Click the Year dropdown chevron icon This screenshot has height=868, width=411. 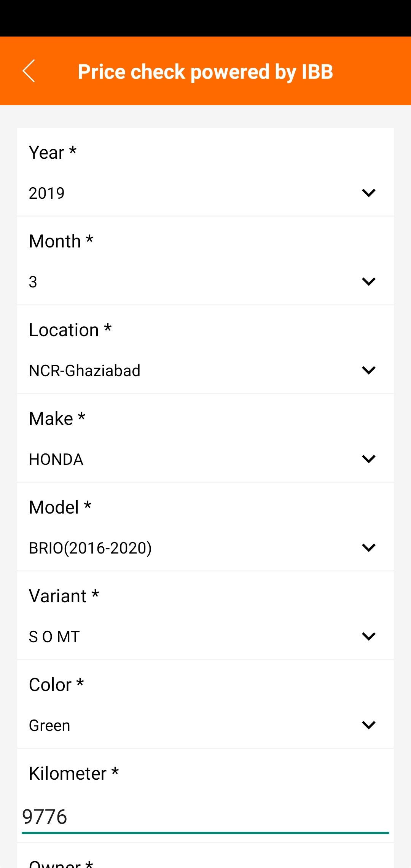[x=368, y=193]
